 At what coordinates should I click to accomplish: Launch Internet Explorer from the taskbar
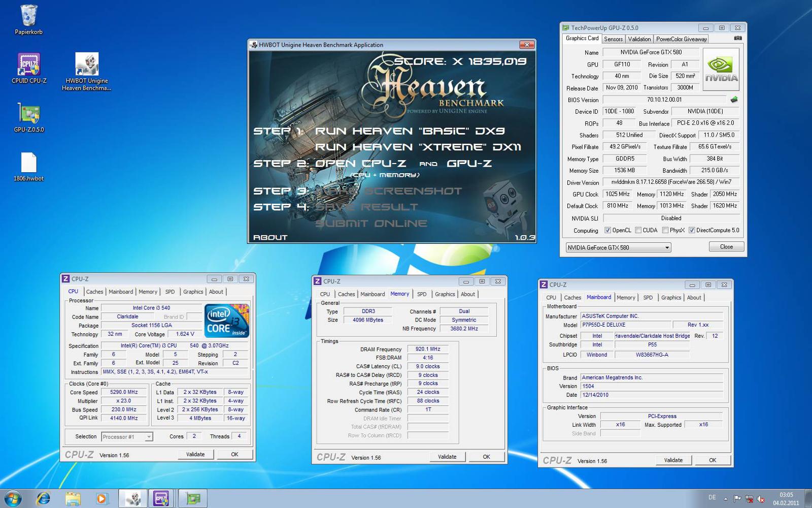pos(44,499)
